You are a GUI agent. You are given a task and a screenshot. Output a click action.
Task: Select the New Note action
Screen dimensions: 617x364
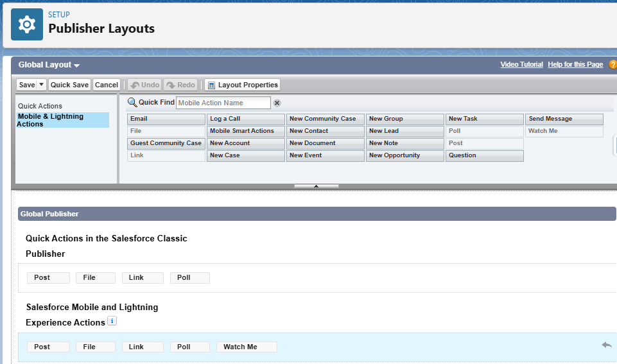click(405, 143)
